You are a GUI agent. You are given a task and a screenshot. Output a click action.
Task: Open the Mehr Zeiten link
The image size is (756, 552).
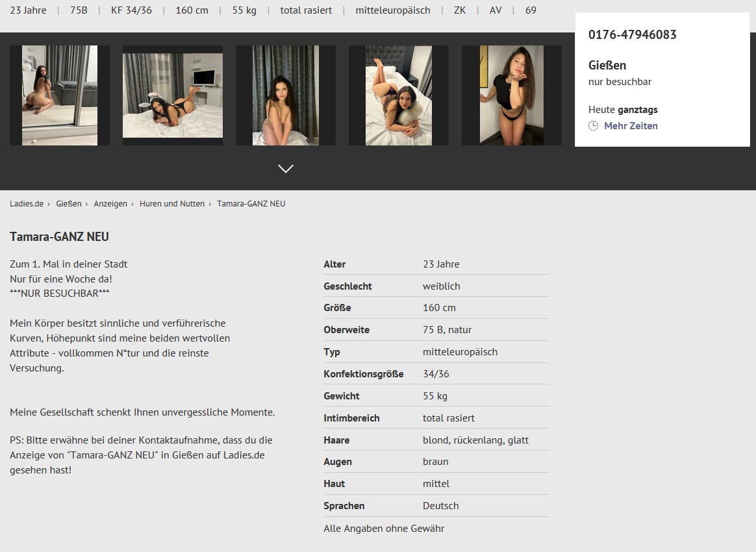pos(630,126)
